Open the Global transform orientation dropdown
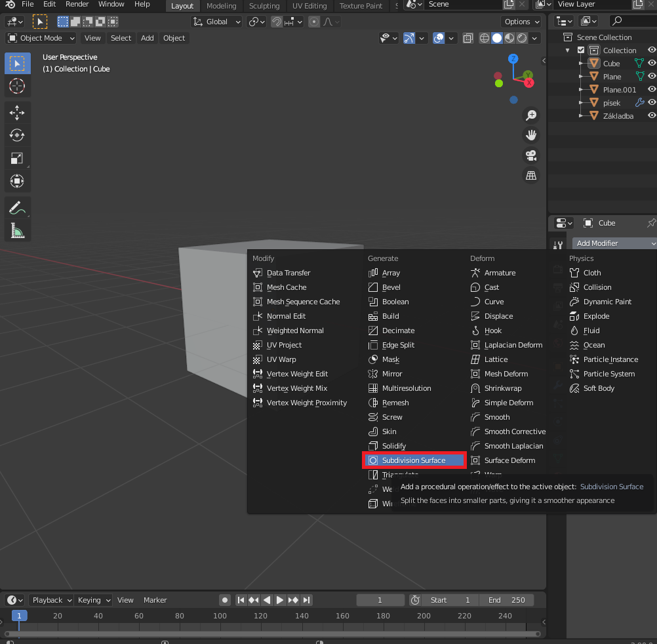Image resolution: width=657 pixels, height=644 pixels. point(218,22)
